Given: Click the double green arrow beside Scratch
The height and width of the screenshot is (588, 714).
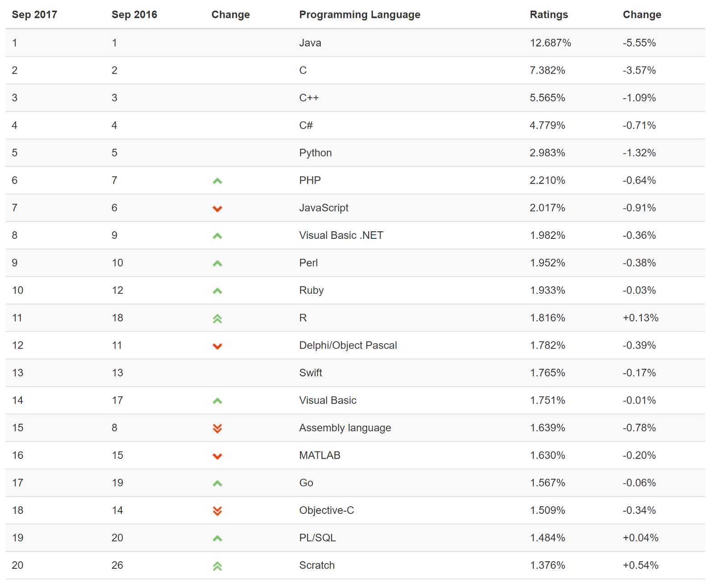Looking at the screenshot, I should click(217, 566).
